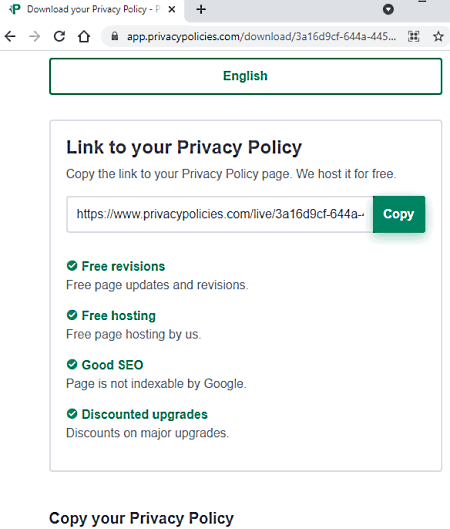Click the Free hosting check mark icon
This screenshot has width=450, height=529.
click(x=72, y=315)
